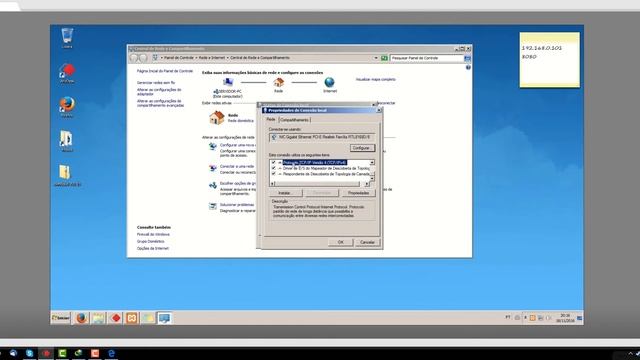Click the Rede house icon in network map
The image size is (640, 360).
click(x=278, y=82)
